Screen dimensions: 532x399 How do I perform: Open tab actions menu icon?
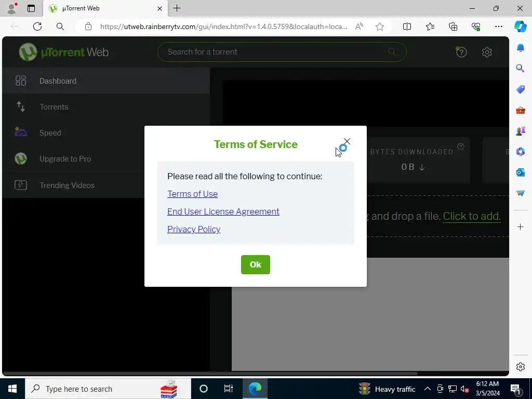[31, 8]
